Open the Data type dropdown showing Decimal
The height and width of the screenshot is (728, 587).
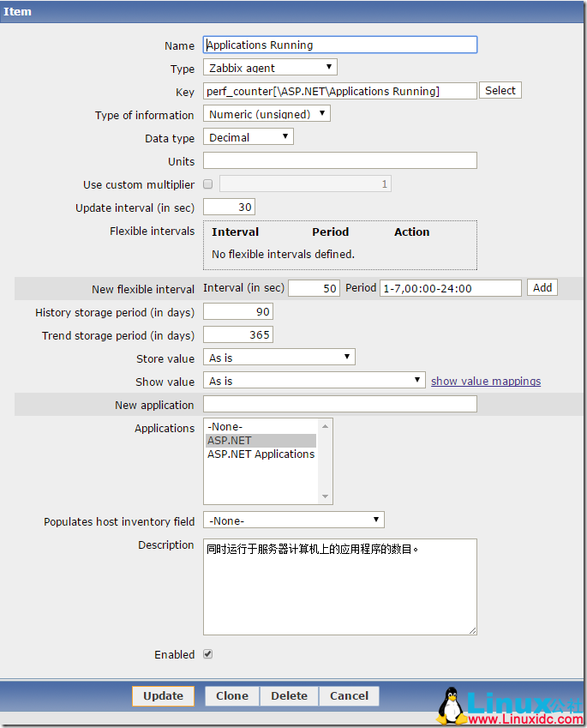(248, 135)
